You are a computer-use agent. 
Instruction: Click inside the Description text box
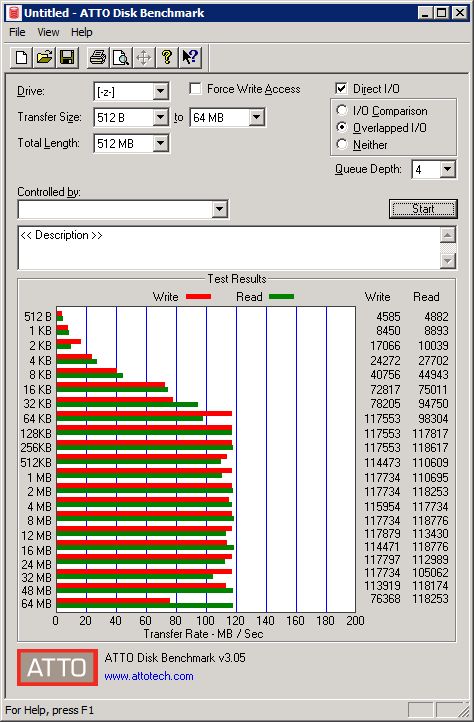tap(229, 248)
